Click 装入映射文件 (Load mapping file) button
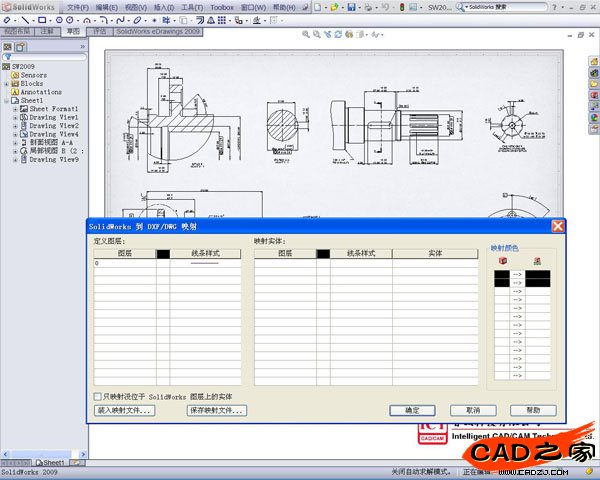600x480 pixels. coord(125,410)
